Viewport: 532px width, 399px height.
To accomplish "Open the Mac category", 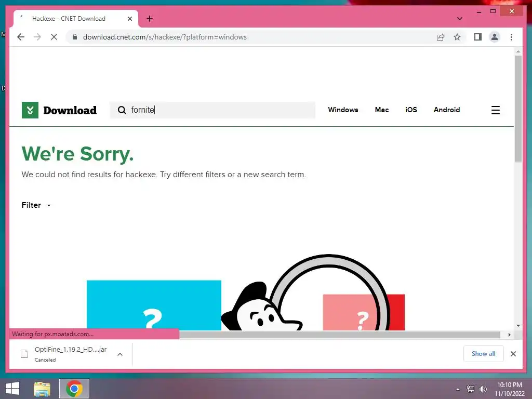I will [x=382, y=110].
